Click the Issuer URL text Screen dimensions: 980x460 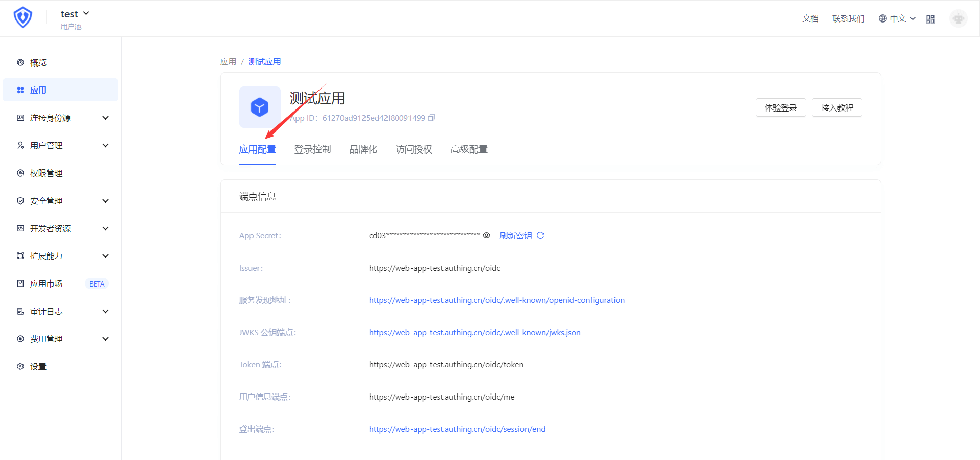(x=435, y=268)
